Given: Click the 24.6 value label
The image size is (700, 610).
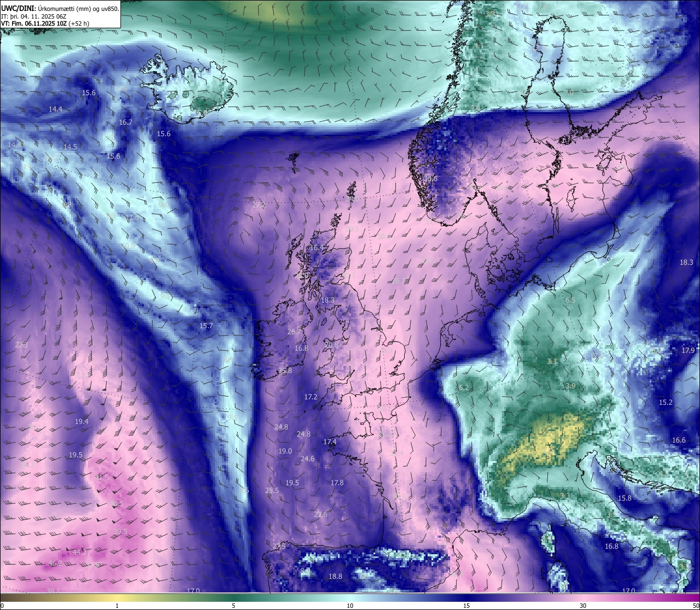Looking at the screenshot, I should tap(308, 459).
